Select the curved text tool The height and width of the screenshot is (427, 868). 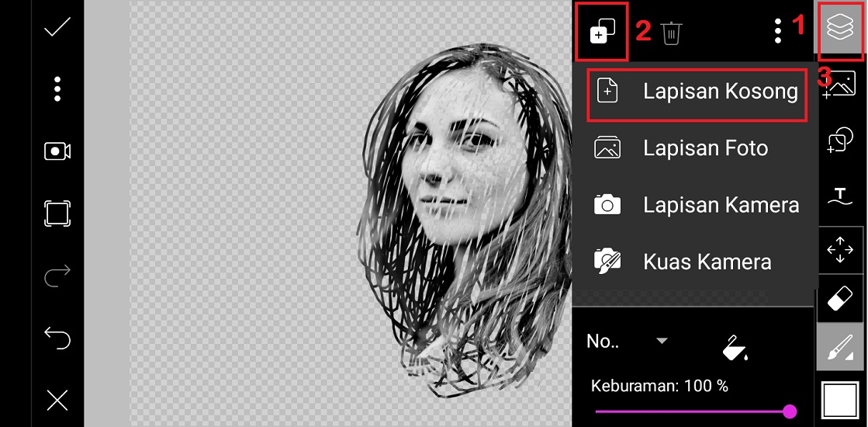pos(840,197)
